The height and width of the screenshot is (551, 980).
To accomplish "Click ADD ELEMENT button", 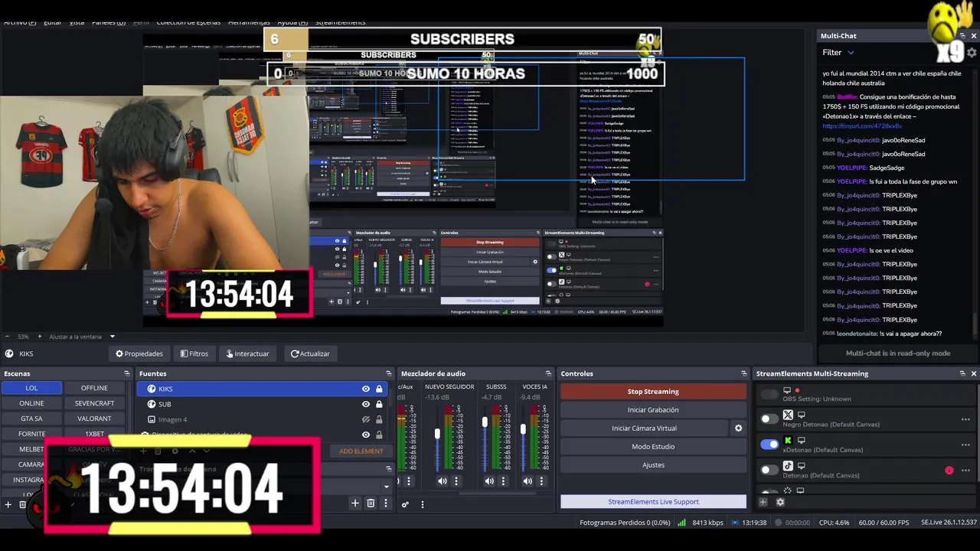I will pos(361,451).
